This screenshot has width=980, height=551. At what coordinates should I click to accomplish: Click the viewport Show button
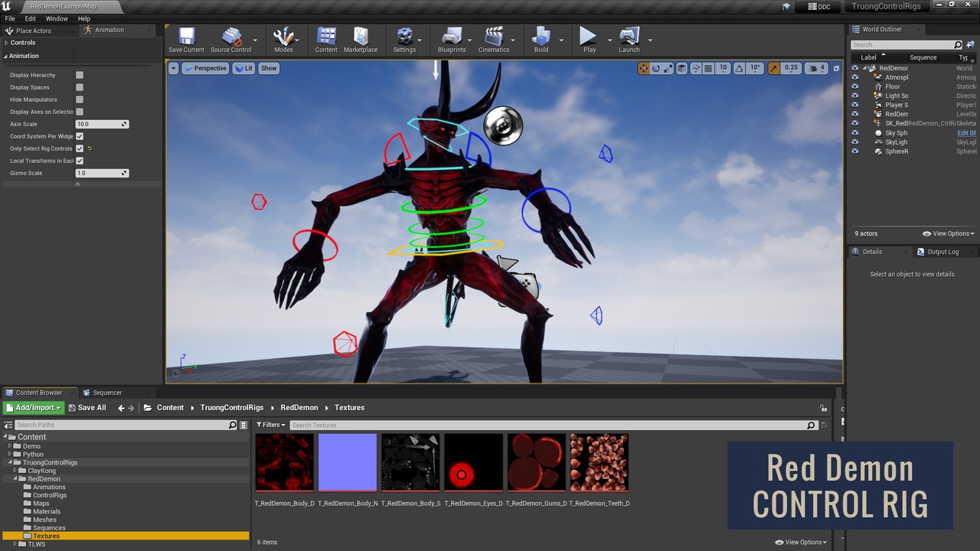[x=269, y=68]
